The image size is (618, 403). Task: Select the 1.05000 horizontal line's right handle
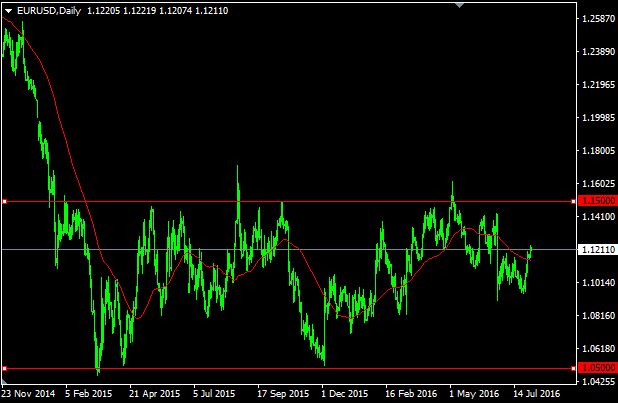[x=573, y=368]
